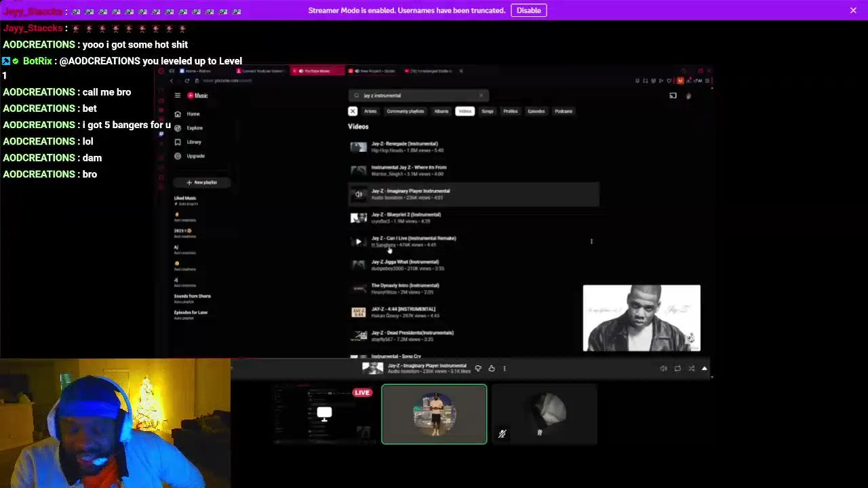
Task: Toggle shuffle in the player bar
Action: point(691,369)
